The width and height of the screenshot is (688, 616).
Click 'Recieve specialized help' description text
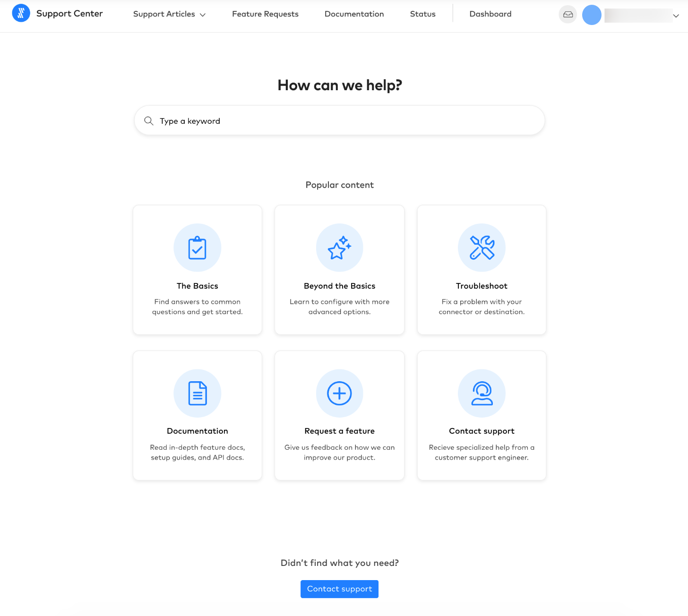click(482, 452)
